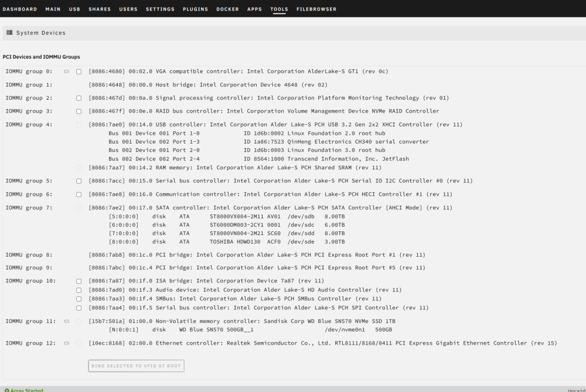Check the USB 3.2 XHCI Controller checkbox
The image size is (586, 392).
click(x=79, y=125)
